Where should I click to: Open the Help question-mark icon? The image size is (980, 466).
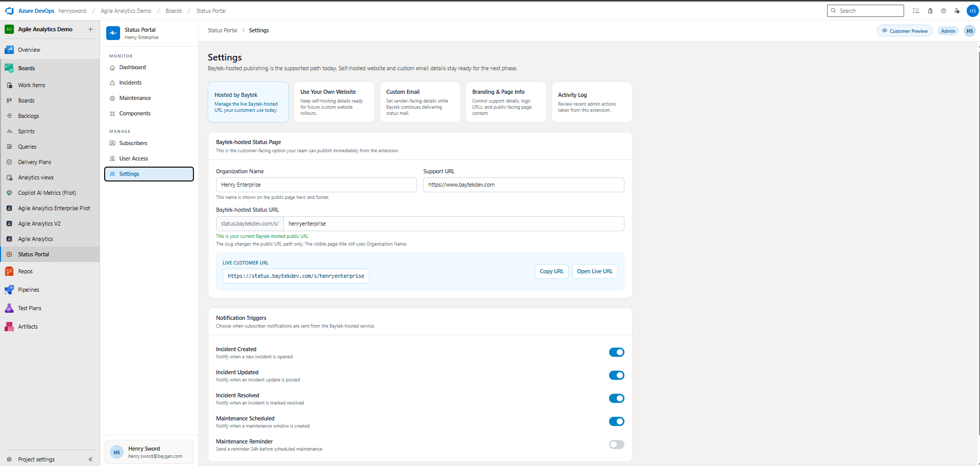click(x=943, y=10)
